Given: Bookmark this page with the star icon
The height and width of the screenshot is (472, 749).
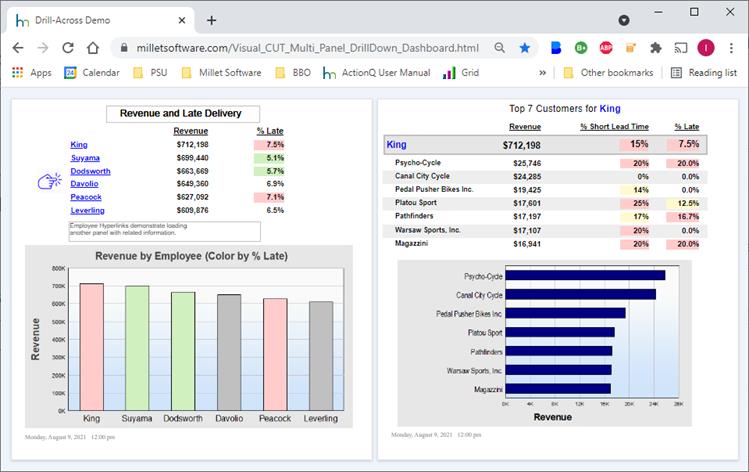Looking at the screenshot, I should (525, 47).
